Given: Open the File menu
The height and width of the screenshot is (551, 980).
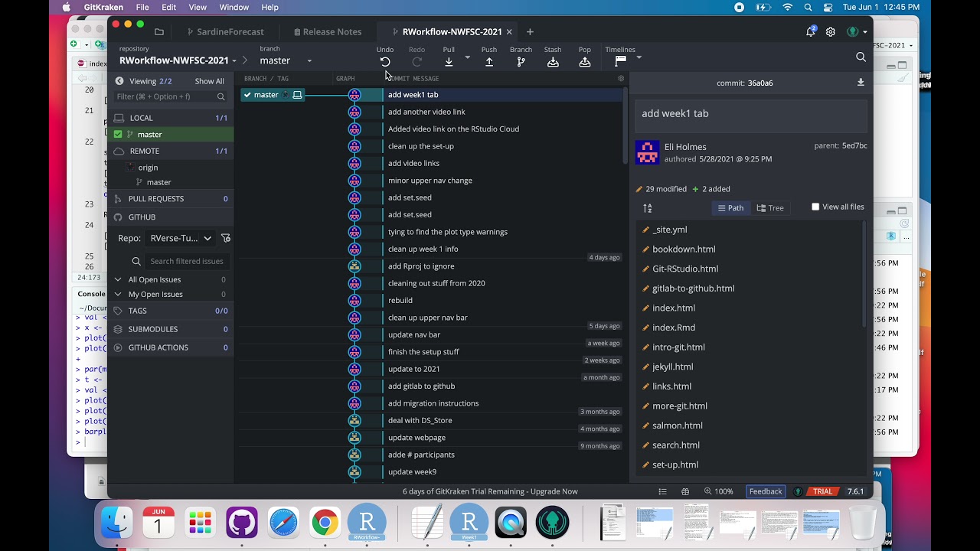Looking at the screenshot, I should tap(142, 7).
